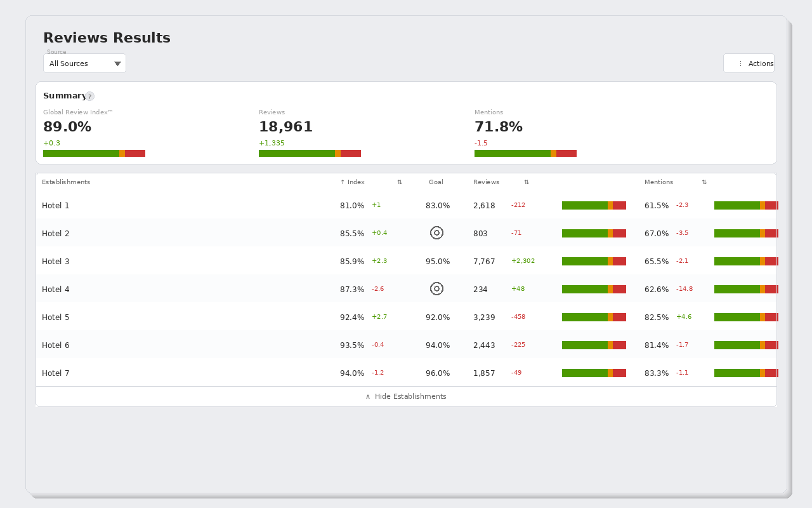This screenshot has height=508, width=812.
Task: Click the Summary help question mark icon
Action: [89, 97]
